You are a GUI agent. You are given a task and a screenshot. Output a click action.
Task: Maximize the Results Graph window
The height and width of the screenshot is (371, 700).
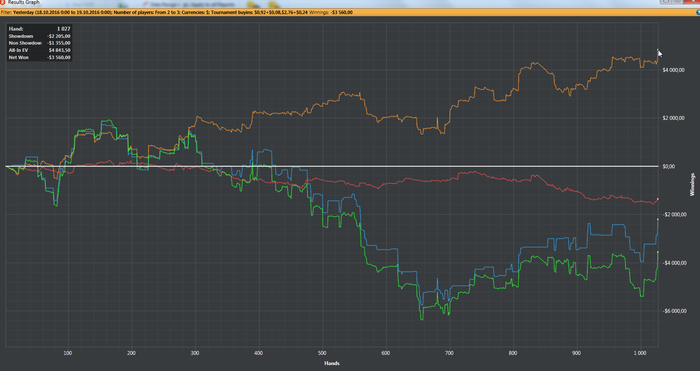(677, 1)
